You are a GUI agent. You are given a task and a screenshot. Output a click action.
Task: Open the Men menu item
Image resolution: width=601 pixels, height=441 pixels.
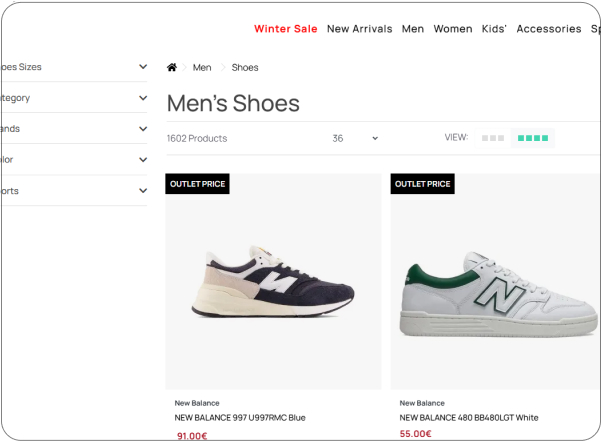[x=413, y=29]
